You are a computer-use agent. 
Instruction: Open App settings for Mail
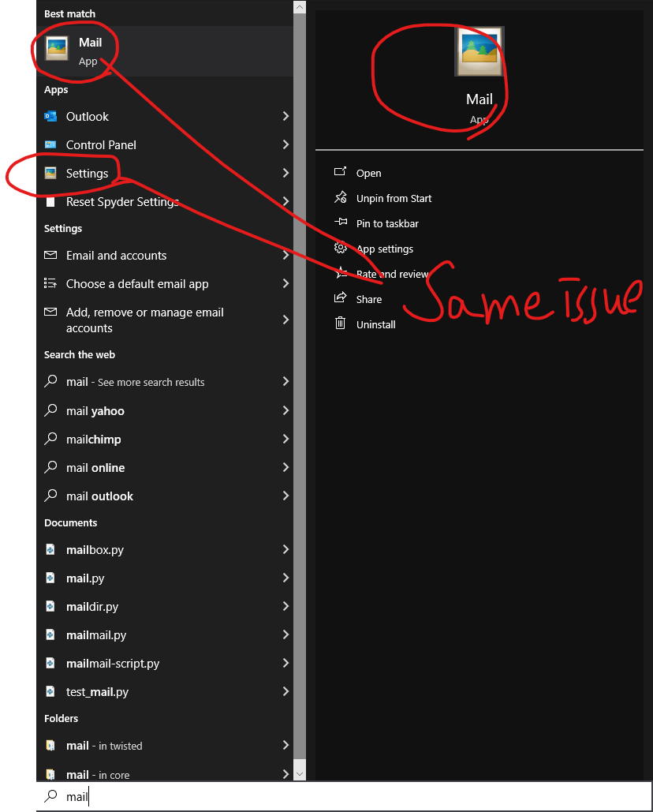(x=385, y=249)
